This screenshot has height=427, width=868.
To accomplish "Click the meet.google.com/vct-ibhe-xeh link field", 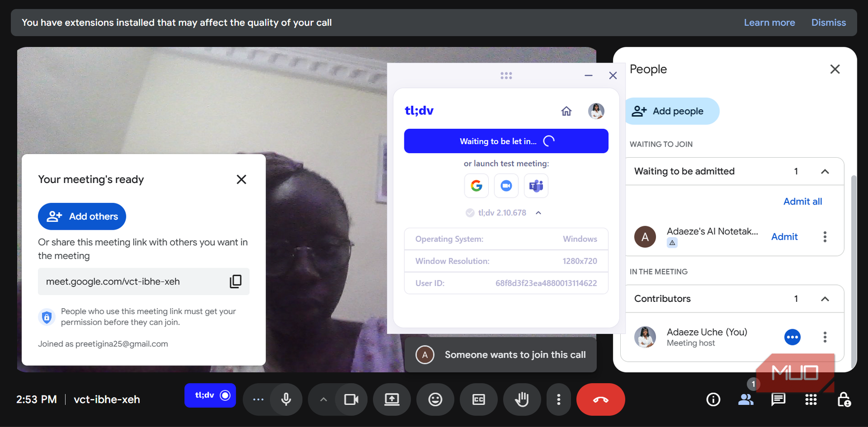I will pyautogui.click(x=144, y=281).
